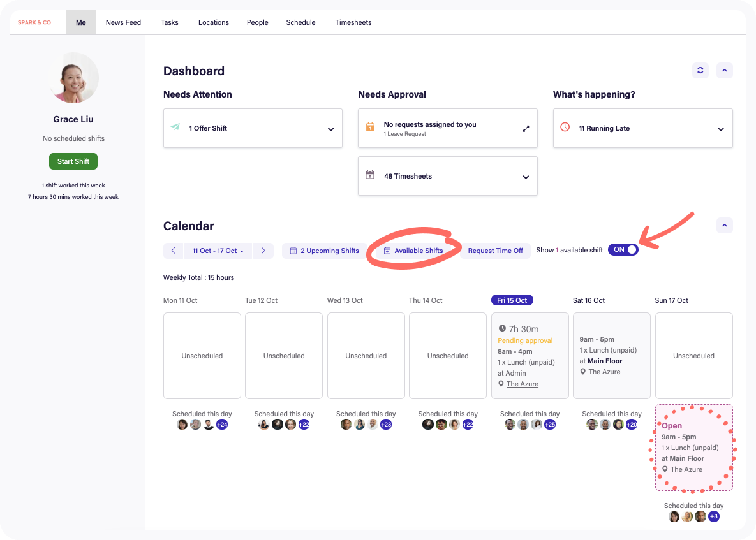Image resolution: width=756 pixels, height=540 pixels.
Task: Open the News Feed tab
Action: click(x=123, y=22)
